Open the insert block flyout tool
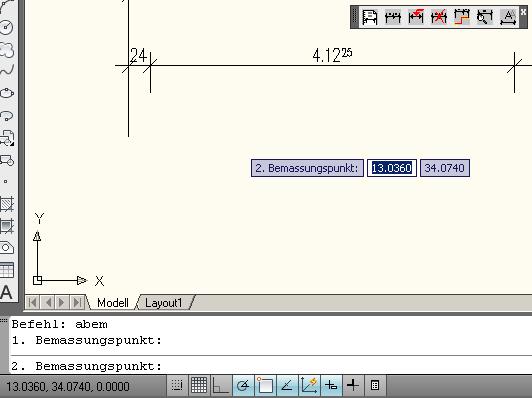The width and height of the screenshot is (532, 398). [x=7, y=138]
